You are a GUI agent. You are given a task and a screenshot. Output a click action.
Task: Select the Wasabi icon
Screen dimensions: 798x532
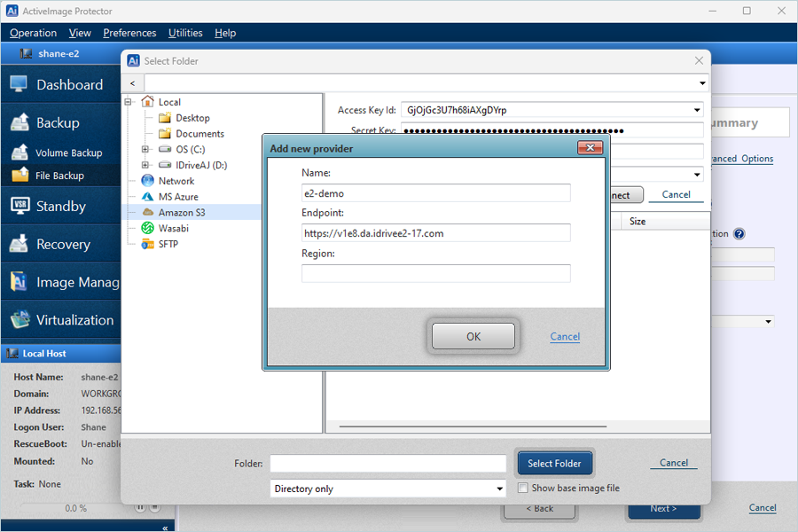pyautogui.click(x=147, y=228)
